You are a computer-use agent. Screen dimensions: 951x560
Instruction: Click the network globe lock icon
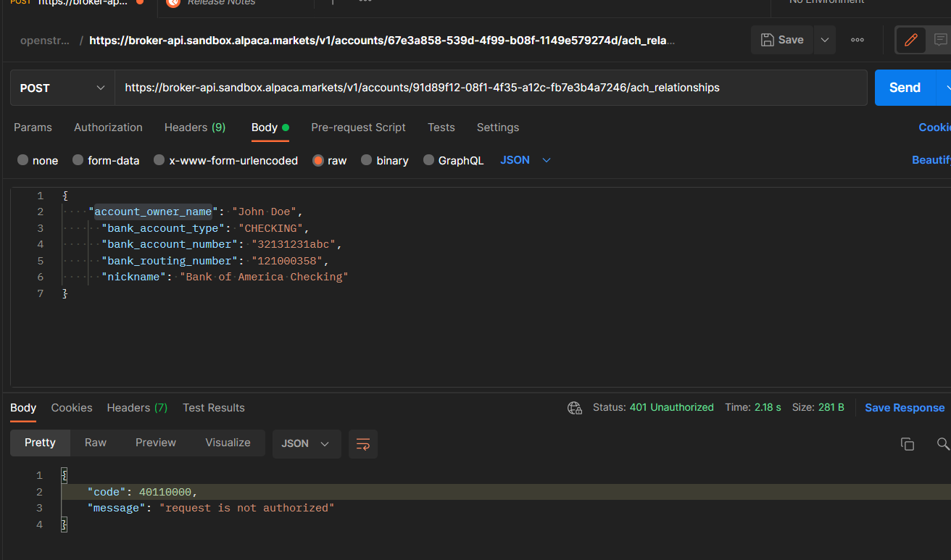point(575,408)
